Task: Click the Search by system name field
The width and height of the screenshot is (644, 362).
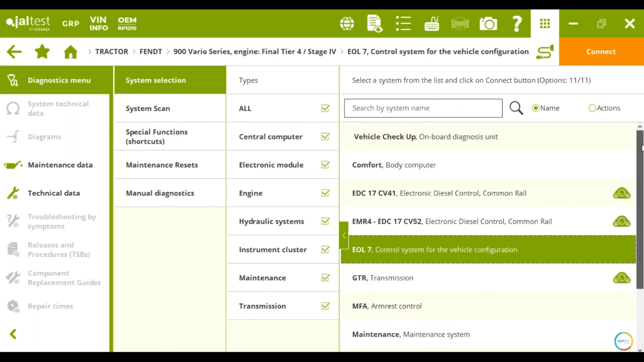Action: click(x=423, y=108)
